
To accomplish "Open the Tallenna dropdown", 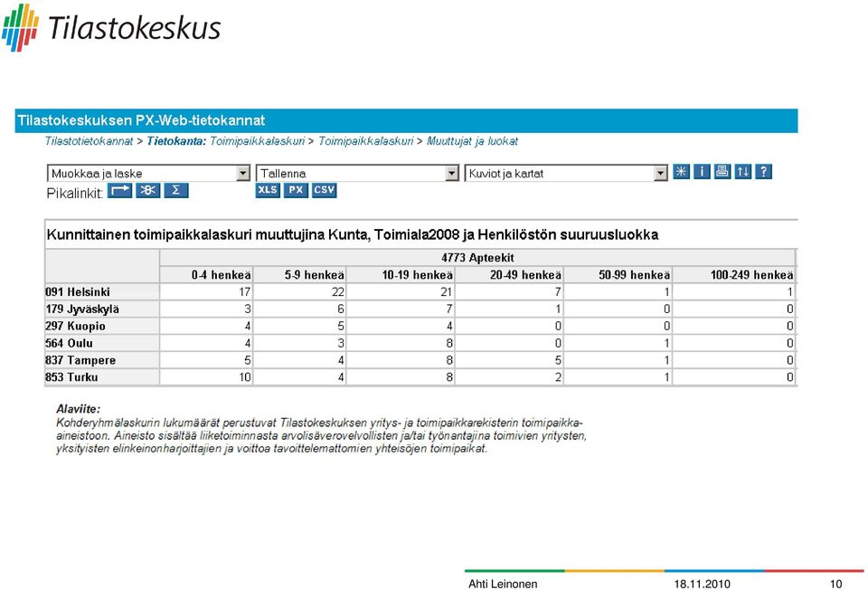I will coord(358,174).
